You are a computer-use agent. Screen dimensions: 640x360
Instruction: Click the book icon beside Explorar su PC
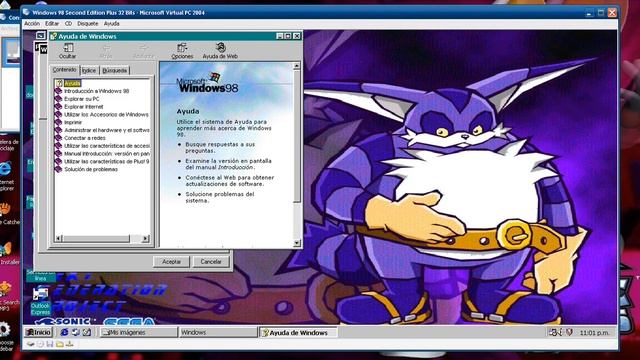[58, 99]
